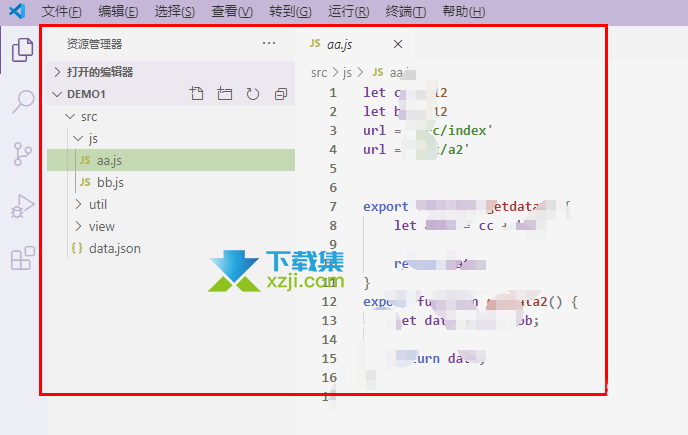
Task: Click the New File icon in DEMO1
Action: pos(196,93)
